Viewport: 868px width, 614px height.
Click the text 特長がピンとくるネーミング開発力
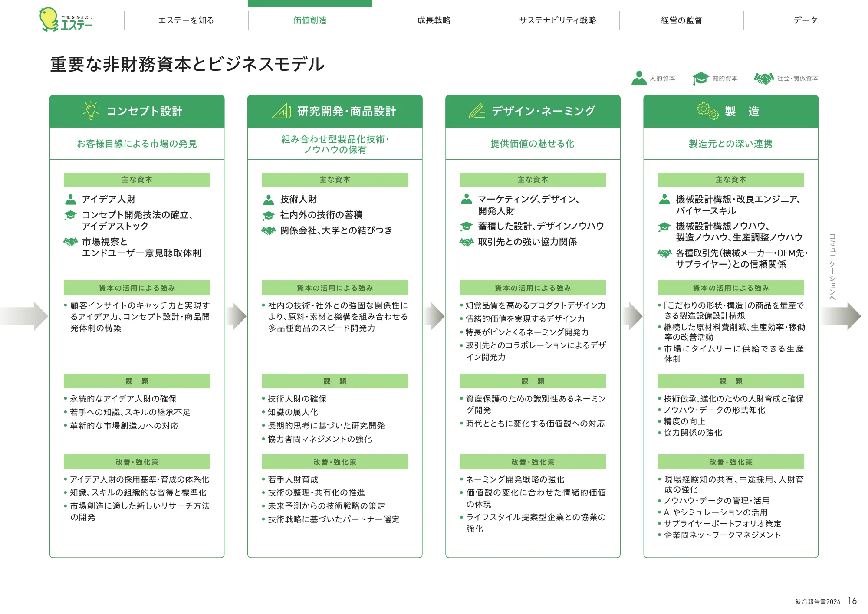[527, 332]
